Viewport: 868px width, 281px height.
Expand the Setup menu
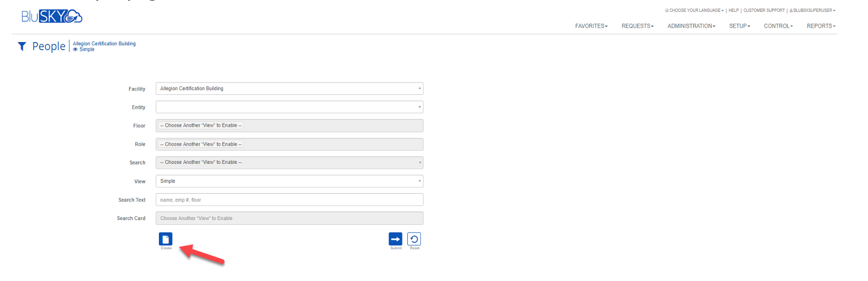(x=739, y=26)
